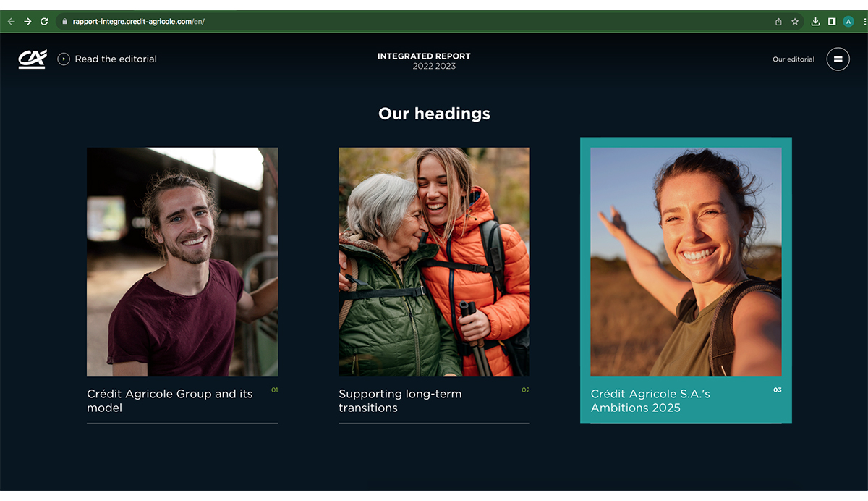Image resolution: width=868 pixels, height=501 pixels.
Task: Open the browser downloads icon
Action: click(x=815, y=22)
